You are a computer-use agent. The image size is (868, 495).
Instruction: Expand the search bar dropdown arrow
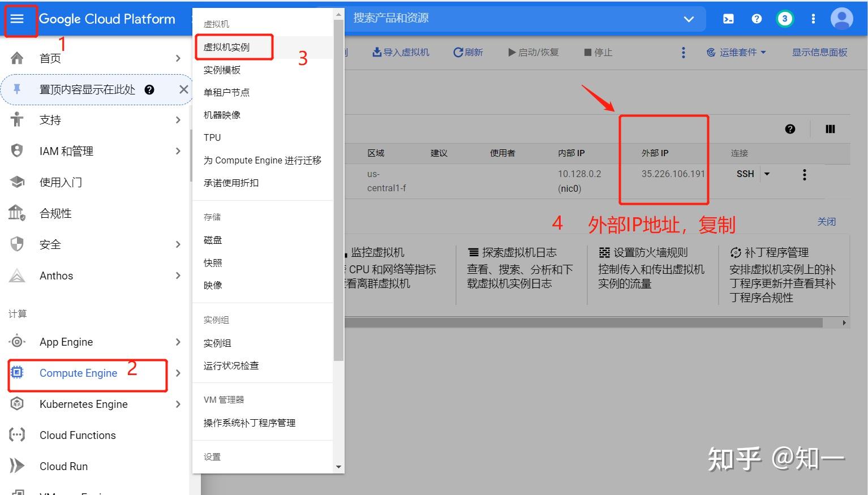tap(689, 19)
